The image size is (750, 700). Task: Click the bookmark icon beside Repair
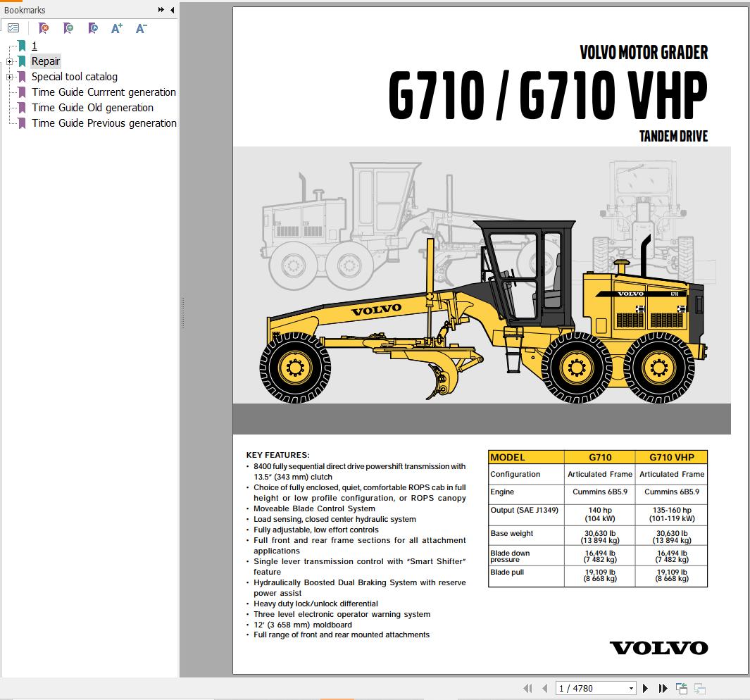22,61
